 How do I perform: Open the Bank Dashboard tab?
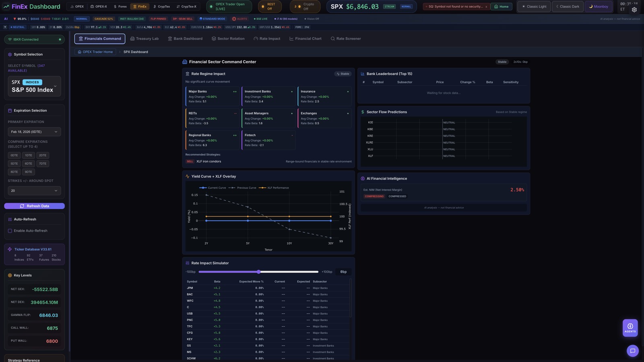point(185,38)
